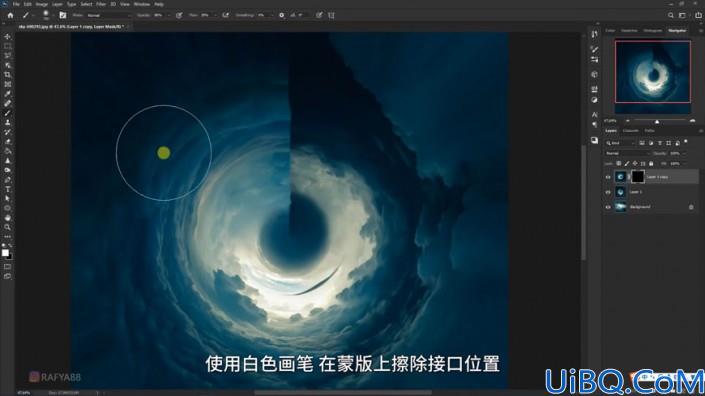The width and height of the screenshot is (705, 396).
Task: Open the Character panel icon in side strip
Action: (594, 114)
